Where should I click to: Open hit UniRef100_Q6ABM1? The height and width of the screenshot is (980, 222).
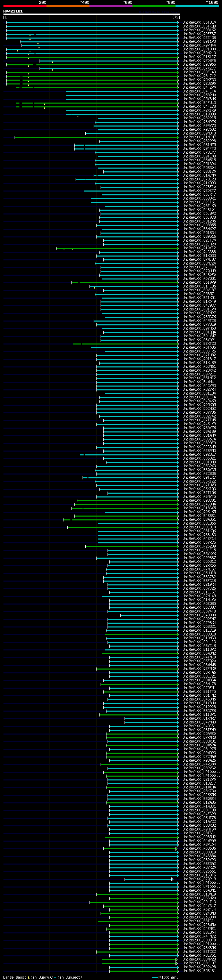coord(199,890)
